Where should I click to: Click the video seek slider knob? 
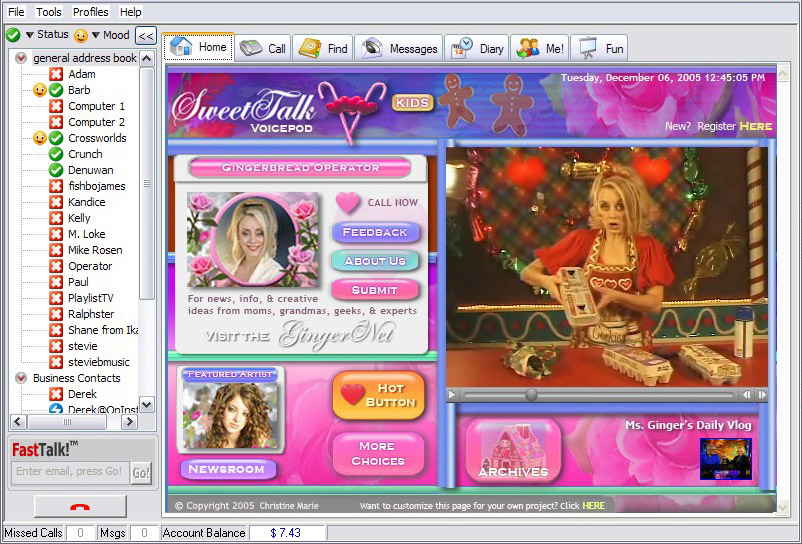[x=531, y=395]
